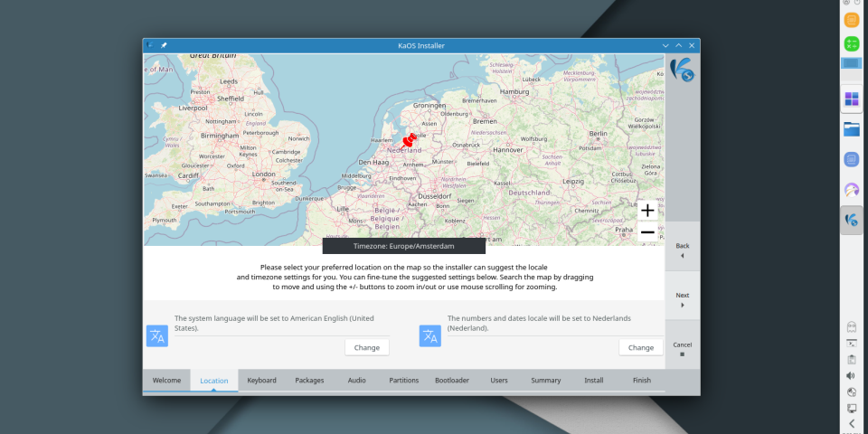The width and height of the screenshot is (868, 434).
Task: Zoom in the map with plus button
Action: pyautogui.click(x=647, y=211)
